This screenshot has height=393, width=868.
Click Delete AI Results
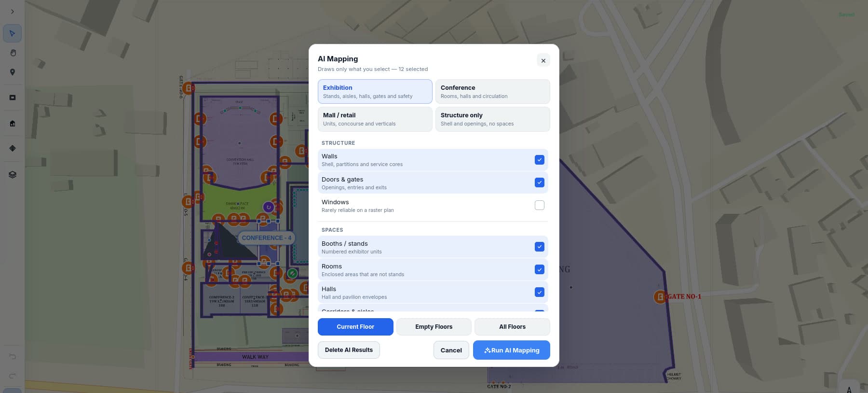(x=349, y=350)
